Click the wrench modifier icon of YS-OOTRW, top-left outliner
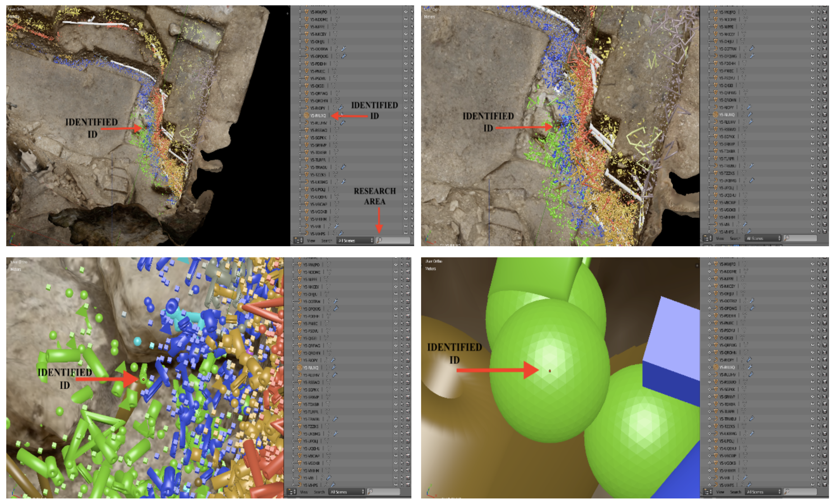The width and height of the screenshot is (835, 504). click(x=343, y=49)
